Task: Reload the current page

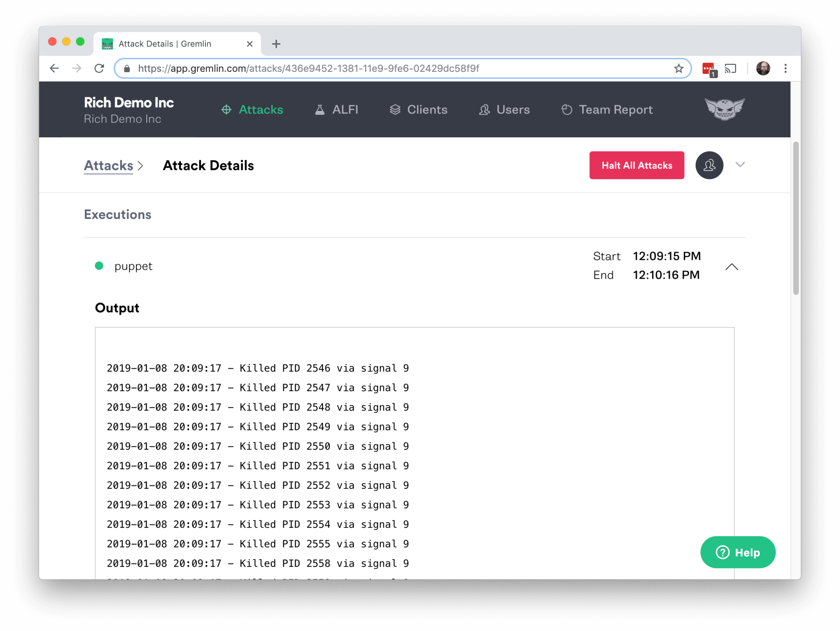Action: coord(99,68)
